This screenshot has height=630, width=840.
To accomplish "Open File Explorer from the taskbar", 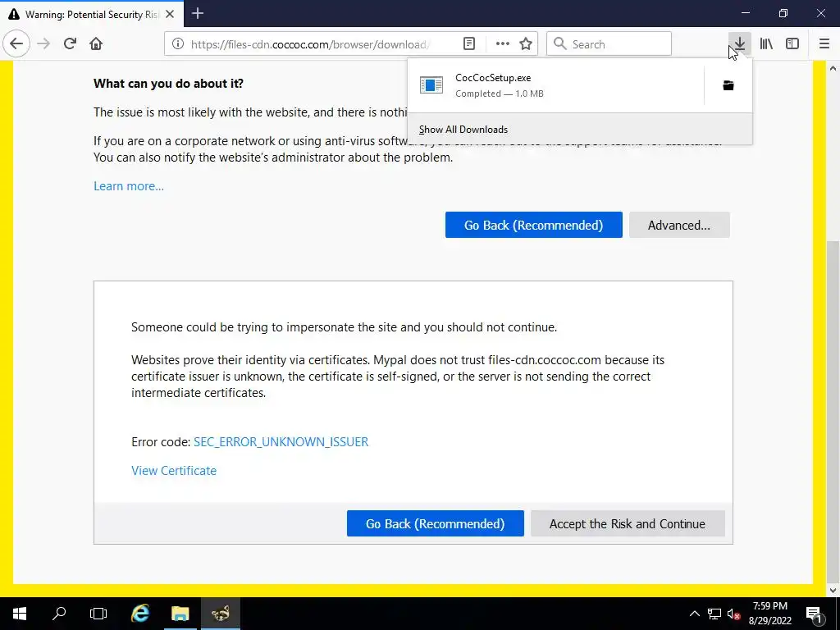I will click(x=180, y=614).
